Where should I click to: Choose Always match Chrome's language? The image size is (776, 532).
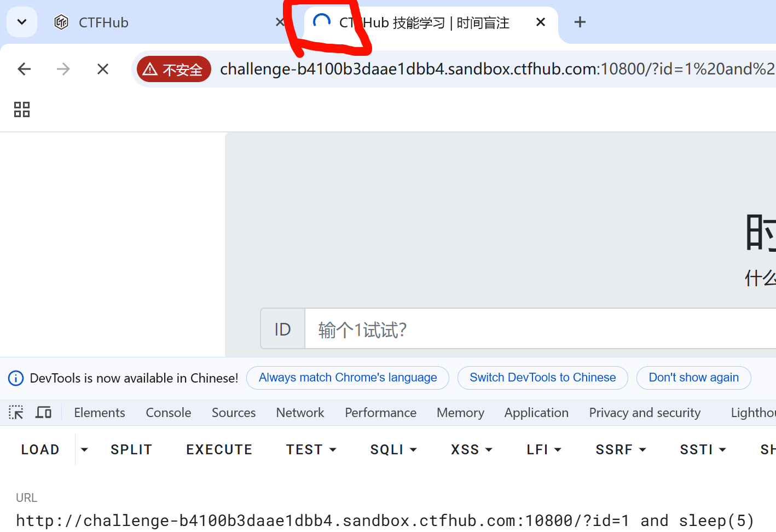tap(348, 378)
